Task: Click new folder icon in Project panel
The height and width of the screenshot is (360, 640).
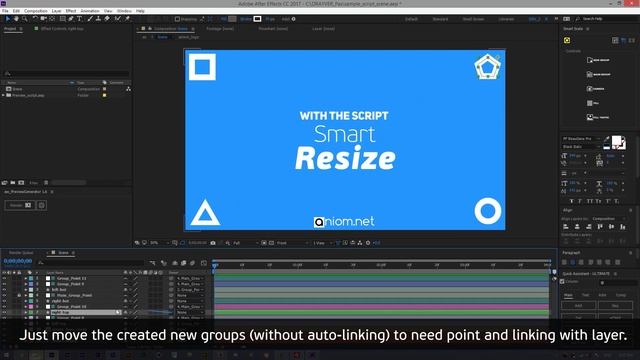Action: [13, 183]
